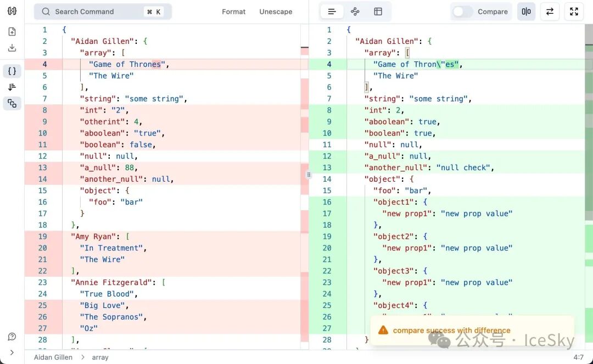Switch to the text view tab
593x364 pixels.
332,12
